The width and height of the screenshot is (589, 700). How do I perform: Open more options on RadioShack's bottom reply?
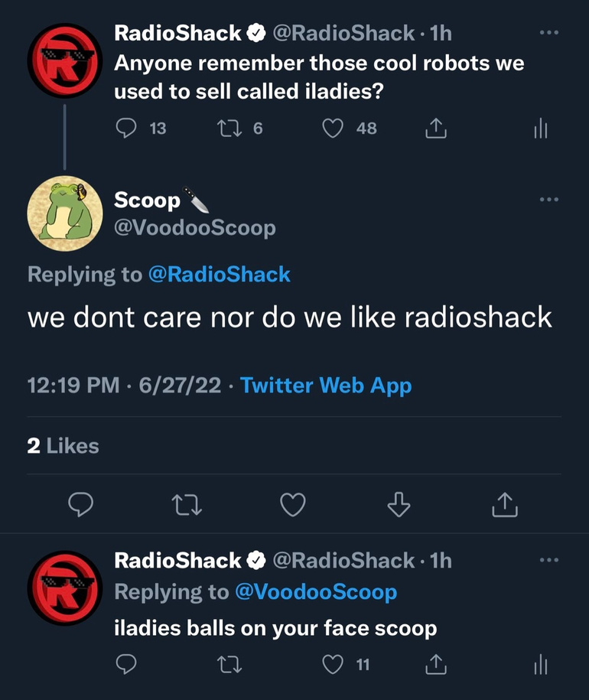click(x=548, y=560)
